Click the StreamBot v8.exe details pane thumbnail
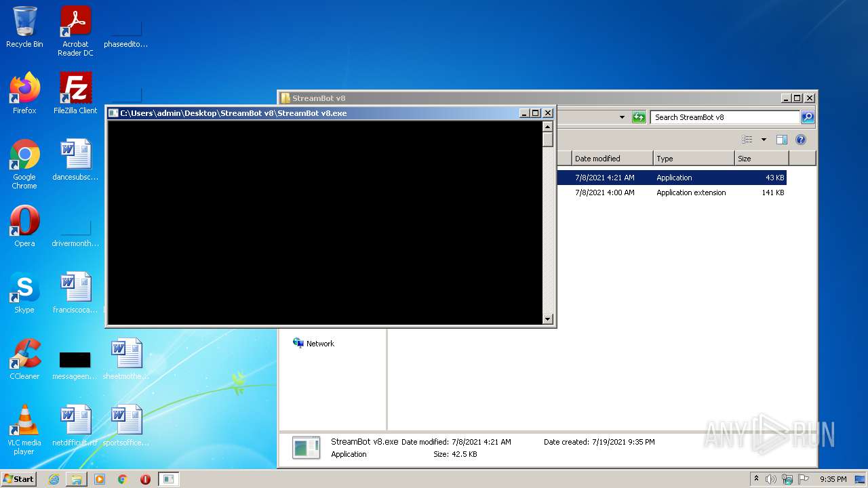This screenshot has height=488, width=868. (306, 447)
